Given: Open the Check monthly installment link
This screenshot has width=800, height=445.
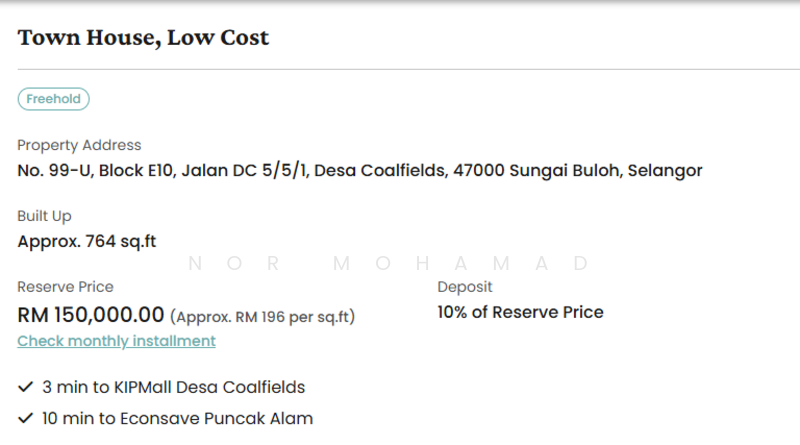Looking at the screenshot, I should point(116,341).
